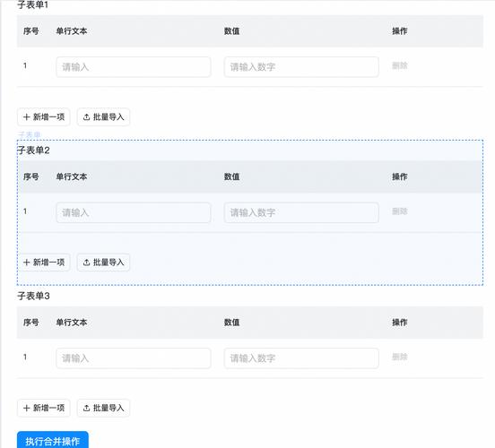The image size is (495, 448).
Task: Click 删除 link in 子表单1 row
Action: click(400, 65)
